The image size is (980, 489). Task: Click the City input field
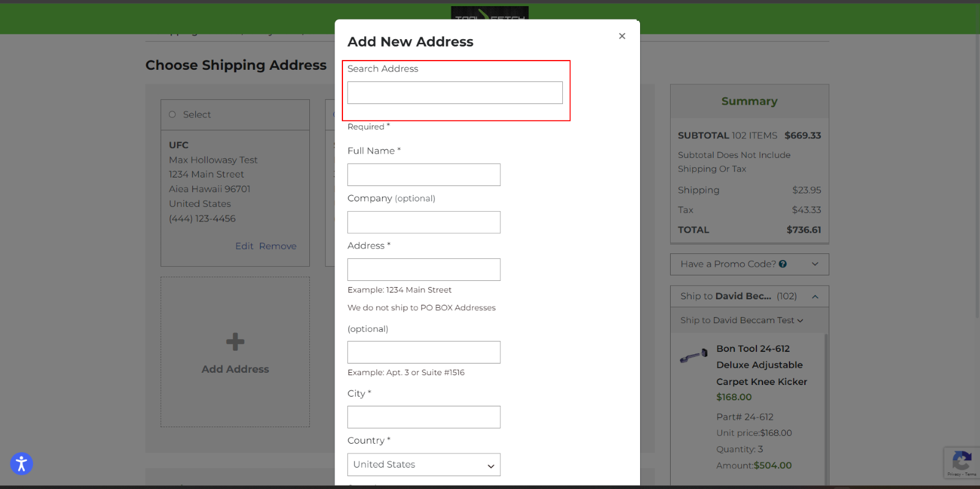[x=423, y=417]
